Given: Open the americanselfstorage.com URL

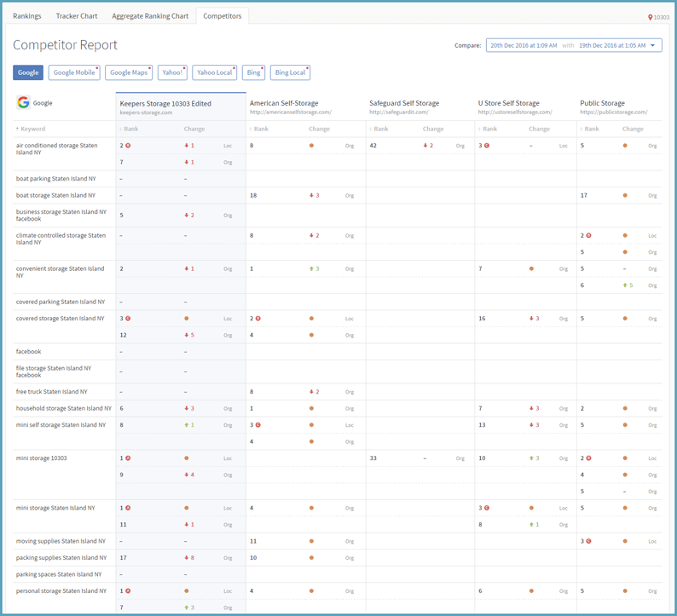Looking at the screenshot, I should coord(290,112).
